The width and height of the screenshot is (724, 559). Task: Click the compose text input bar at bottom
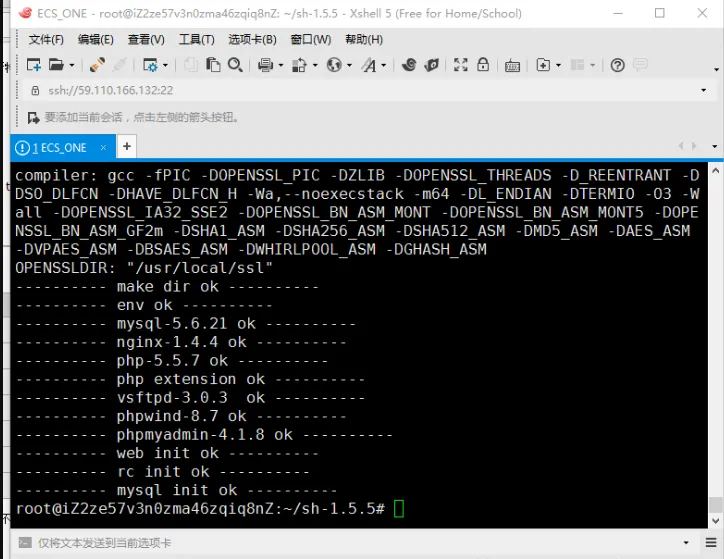pos(356,543)
